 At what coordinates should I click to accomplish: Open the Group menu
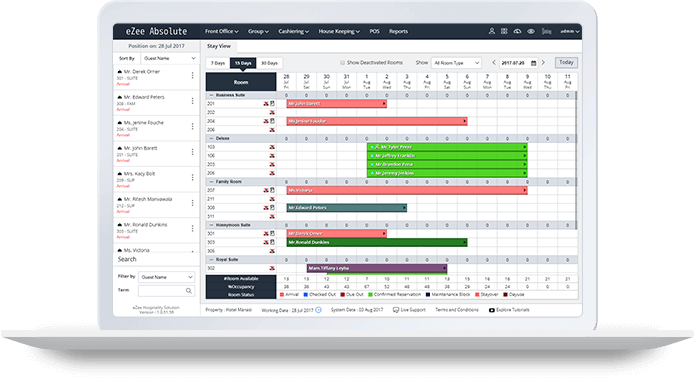click(258, 31)
